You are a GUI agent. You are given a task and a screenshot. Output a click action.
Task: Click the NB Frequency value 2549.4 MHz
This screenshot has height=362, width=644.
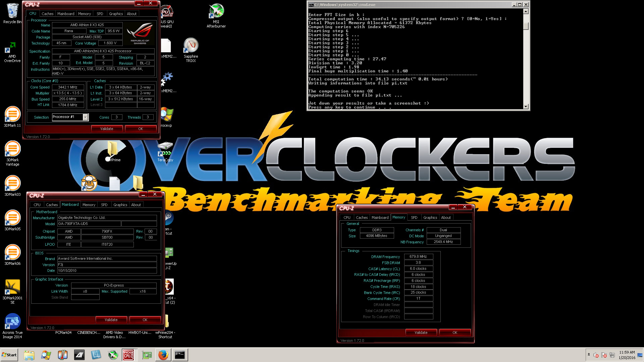point(443,242)
